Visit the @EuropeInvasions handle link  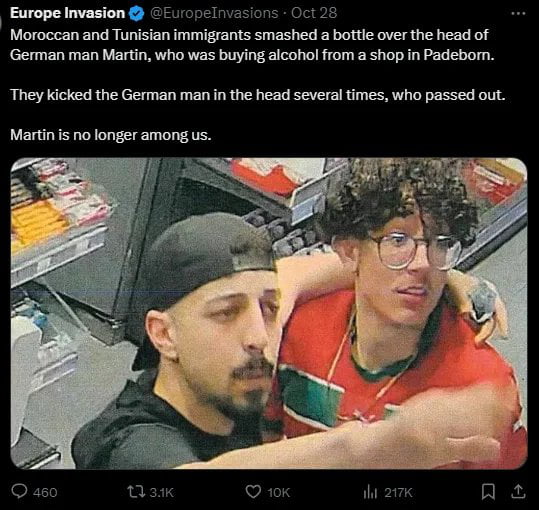[214, 13]
